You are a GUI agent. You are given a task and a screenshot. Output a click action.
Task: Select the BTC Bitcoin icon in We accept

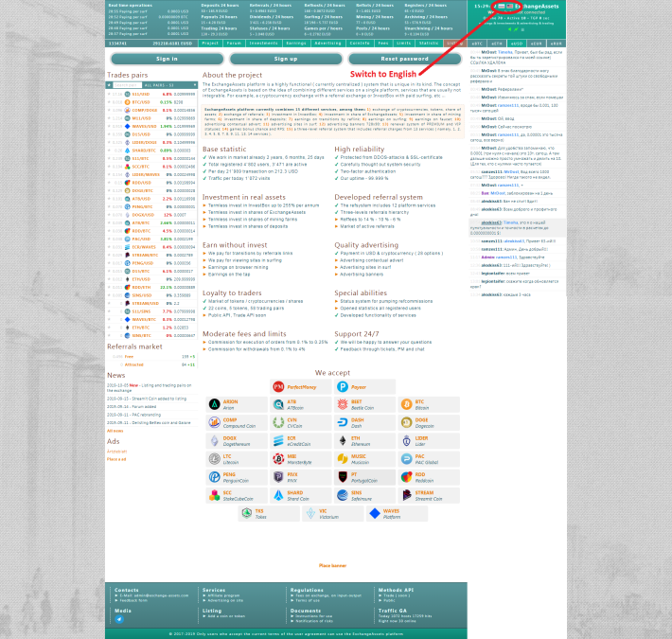click(x=406, y=404)
